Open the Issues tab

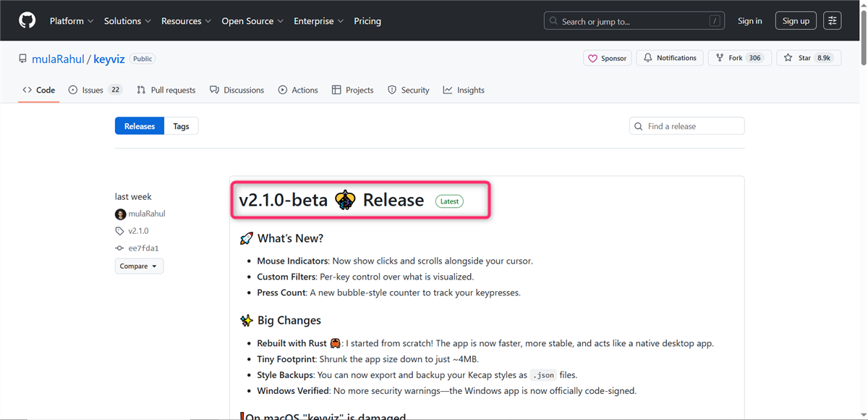point(93,91)
